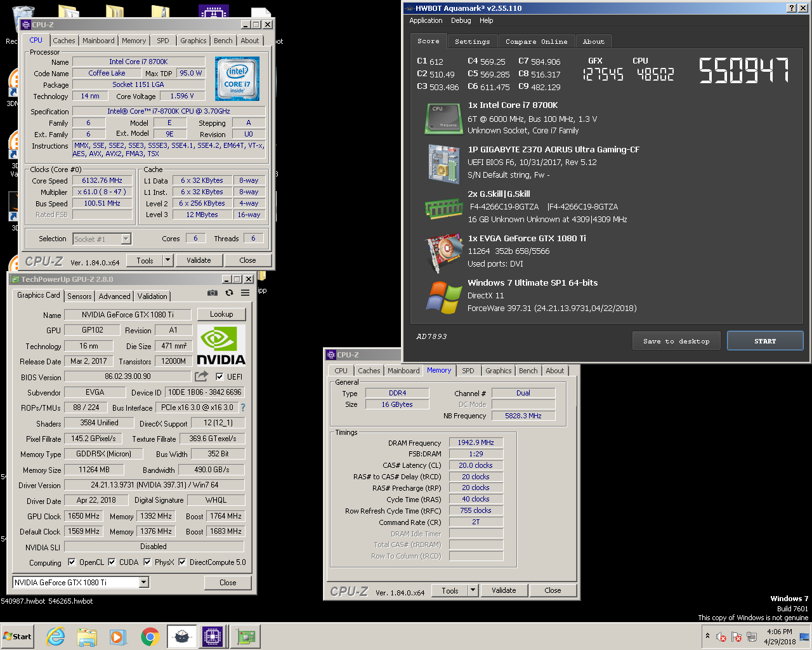Open the GPU selector dropdown in GPU-Z
Viewport: 812px width, 650px height.
(x=144, y=582)
